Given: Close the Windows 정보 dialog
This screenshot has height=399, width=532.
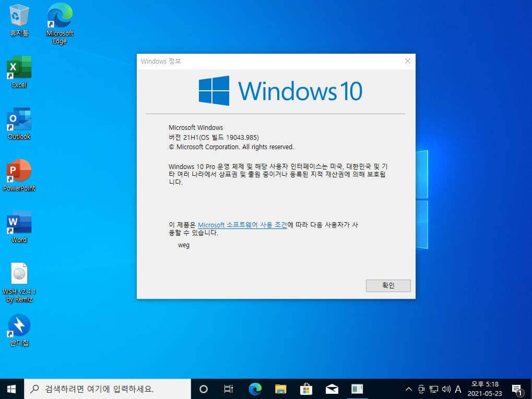Looking at the screenshot, I should (407, 61).
